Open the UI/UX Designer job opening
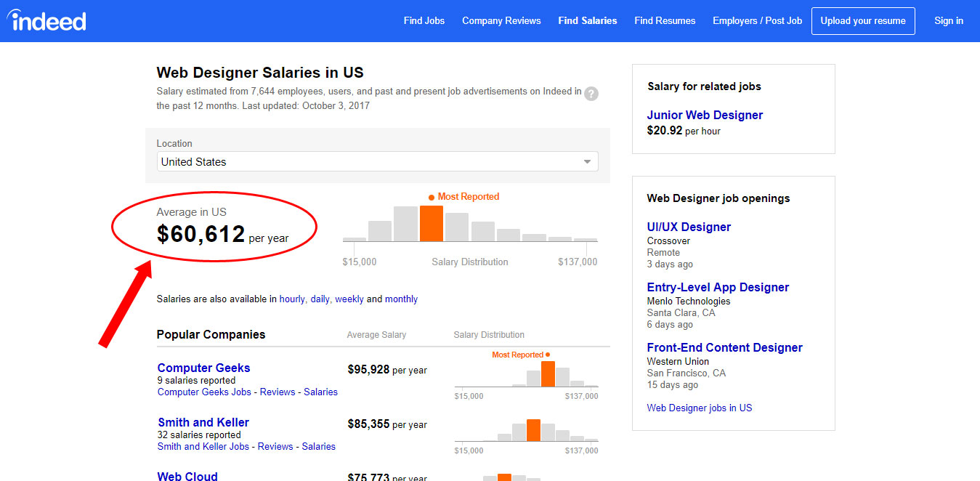The height and width of the screenshot is (481, 980). 689,227
